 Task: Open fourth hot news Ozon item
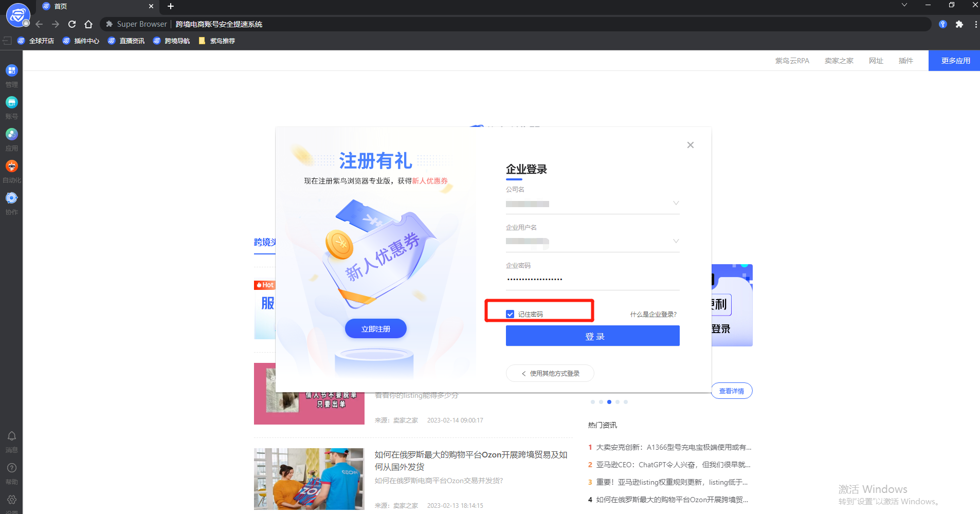[x=672, y=500]
